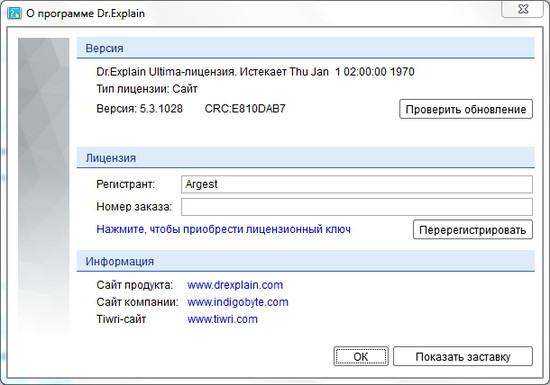Click the Dr.Explain icon in the title bar

(x=14, y=13)
